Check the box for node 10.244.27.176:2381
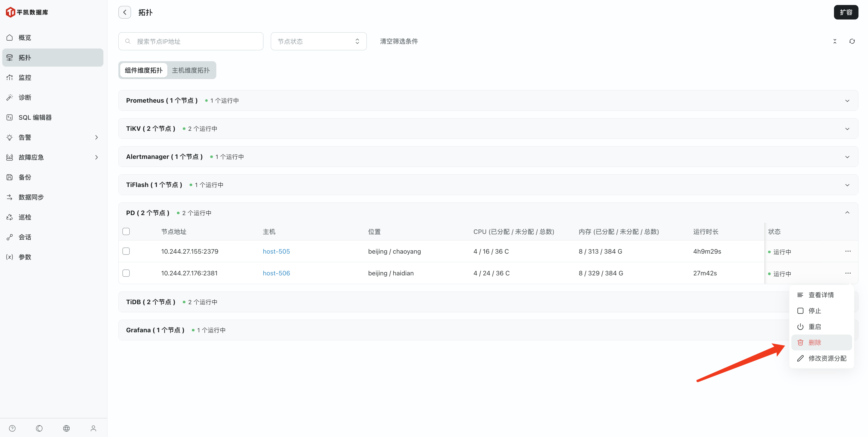Image resolution: width=868 pixels, height=437 pixels. point(126,273)
